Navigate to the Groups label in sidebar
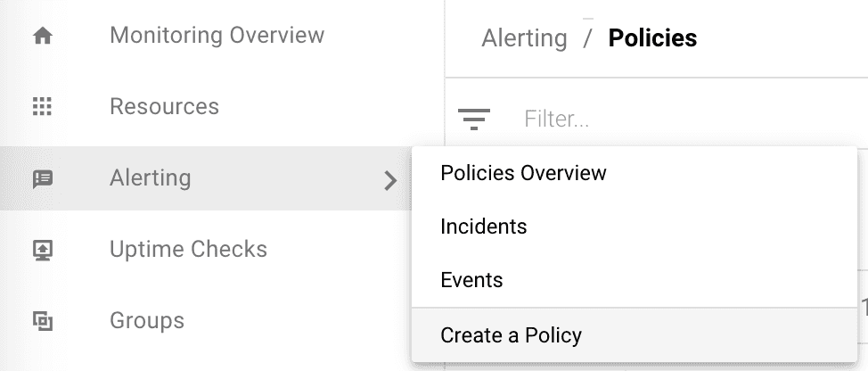The height and width of the screenshot is (371, 868). coord(147,320)
